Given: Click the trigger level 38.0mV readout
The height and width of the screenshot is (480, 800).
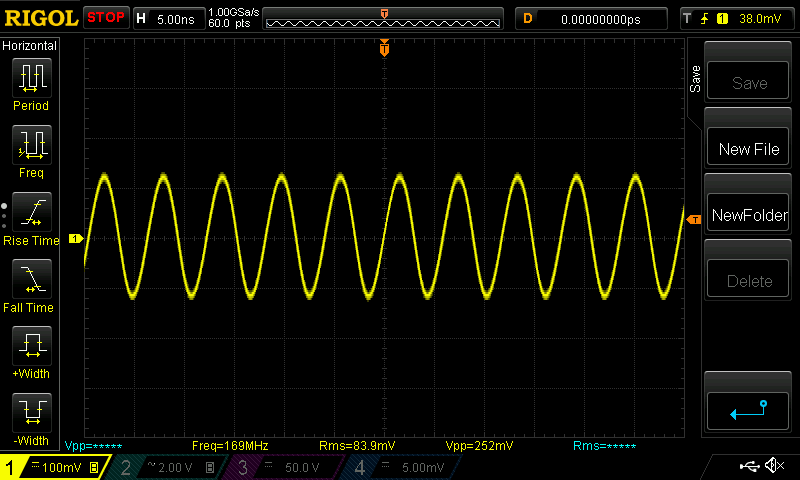Looking at the screenshot, I should coord(760,19).
